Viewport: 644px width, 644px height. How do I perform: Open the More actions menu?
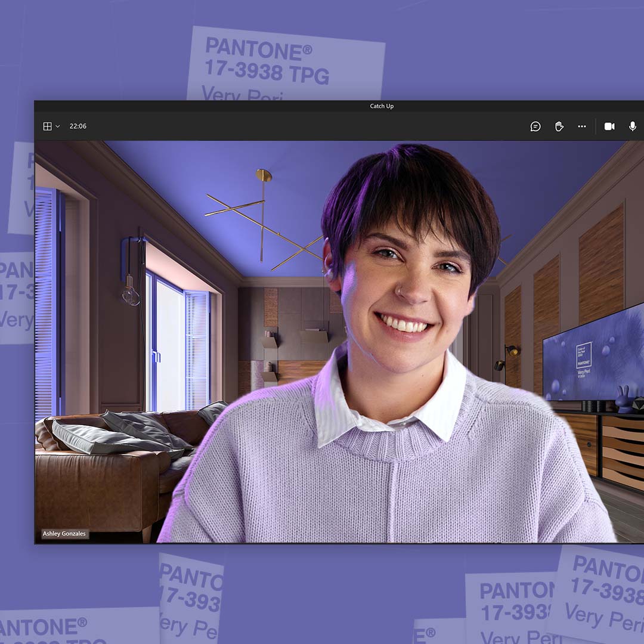point(581,126)
